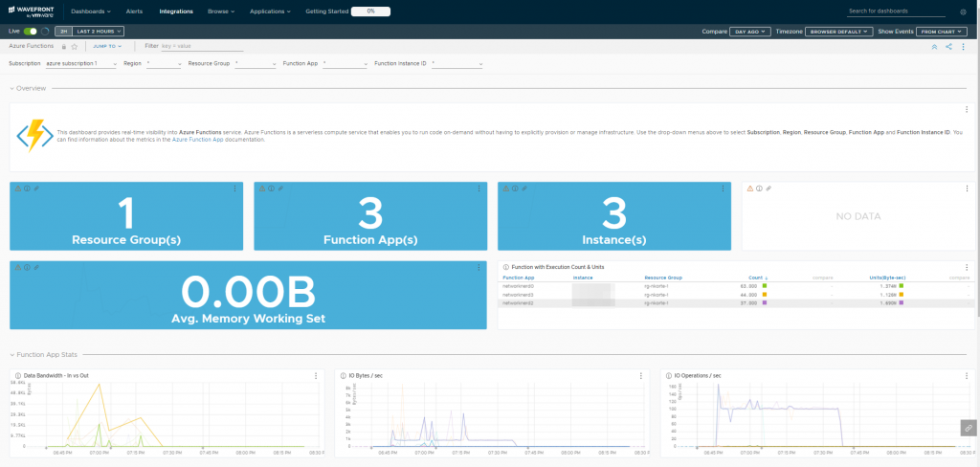Open Compare DAY AGO dropdown
The height and width of the screenshot is (467, 980).
[x=750, y=32]
